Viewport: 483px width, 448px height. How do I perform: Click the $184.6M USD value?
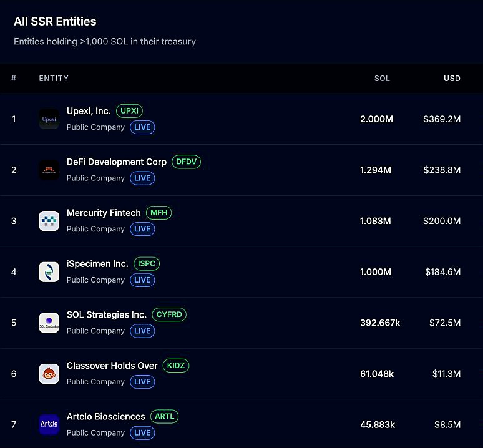click(x=443, y=272)
